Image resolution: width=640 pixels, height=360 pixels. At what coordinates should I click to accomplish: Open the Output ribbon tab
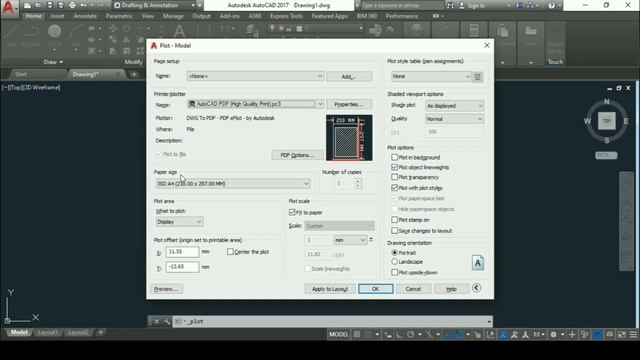click(x=201, y=16)
